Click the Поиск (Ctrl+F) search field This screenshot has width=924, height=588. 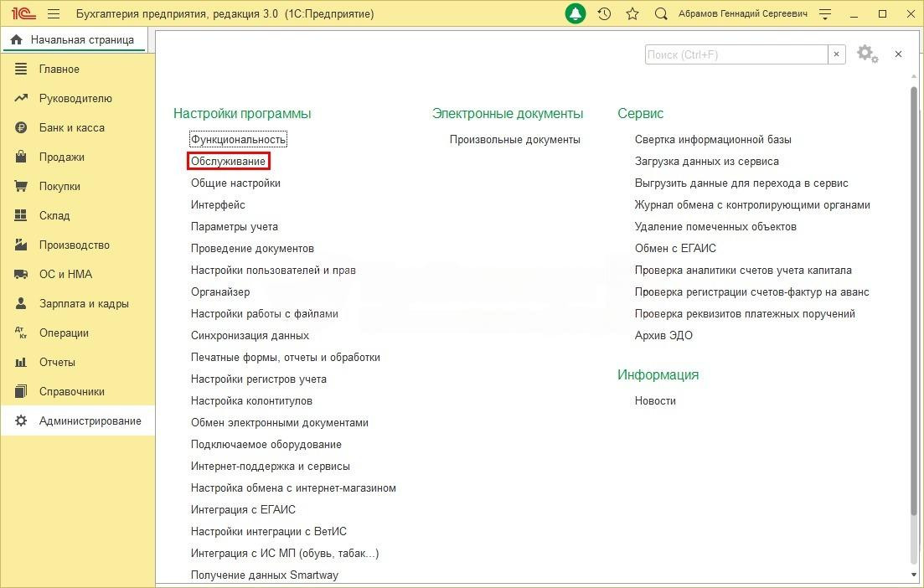click(x=736, y=54)
